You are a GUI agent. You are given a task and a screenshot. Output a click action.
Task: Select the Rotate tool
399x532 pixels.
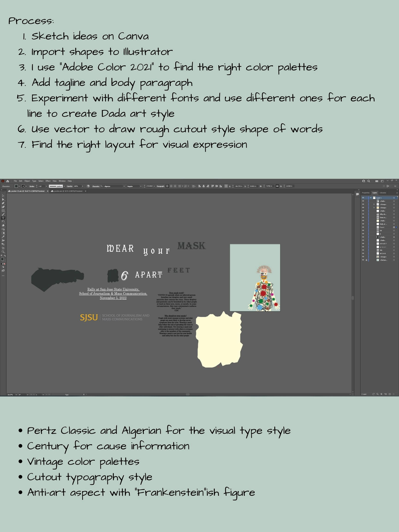[3, 222]
